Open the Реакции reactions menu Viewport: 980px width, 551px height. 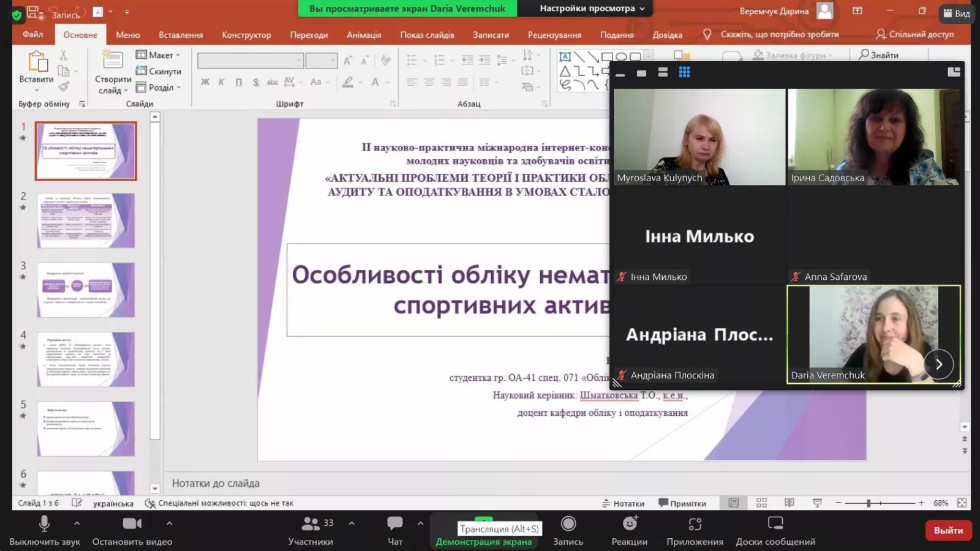coord(629,530)
